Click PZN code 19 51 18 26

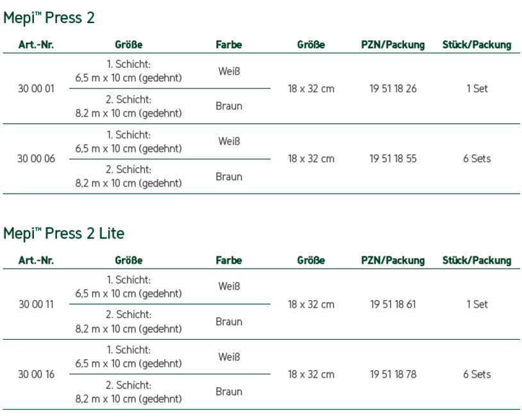(392, 88)
